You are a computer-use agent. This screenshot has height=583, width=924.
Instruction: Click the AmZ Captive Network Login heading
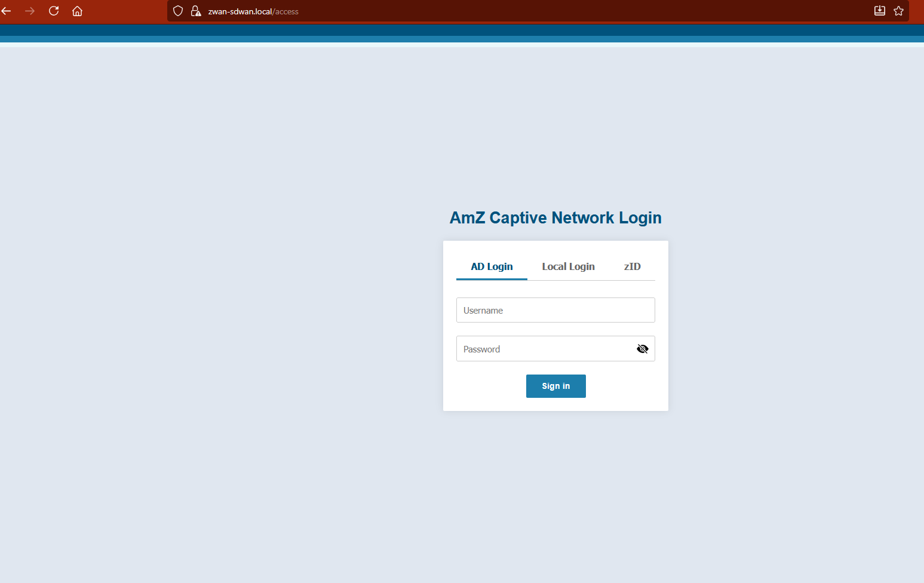(555, 218)
